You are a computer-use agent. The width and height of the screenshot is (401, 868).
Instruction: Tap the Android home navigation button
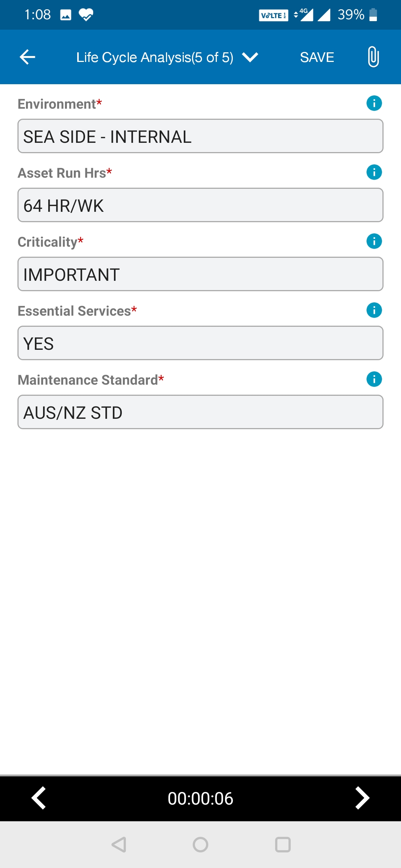coord(200,845)
